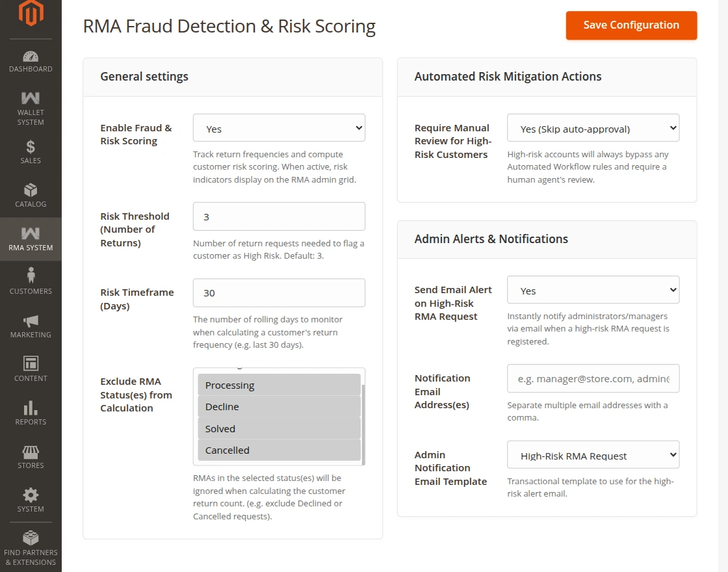The image size is (728, 572).
Task: Open the Enable Fraud & Risk Scoring dropdown
Action: (279, 127)
